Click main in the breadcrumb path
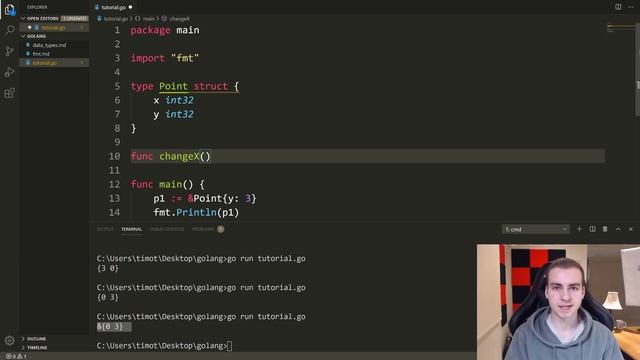 coord(149,19)
